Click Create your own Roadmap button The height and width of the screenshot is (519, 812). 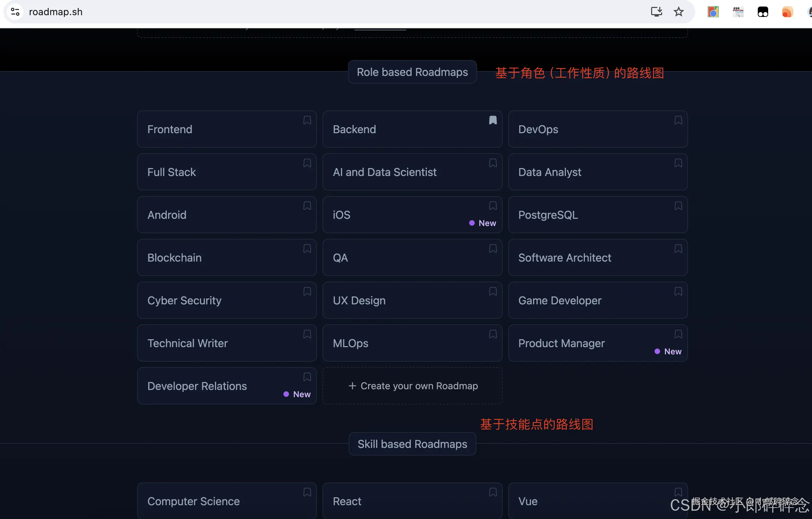(x=412, y=386)
